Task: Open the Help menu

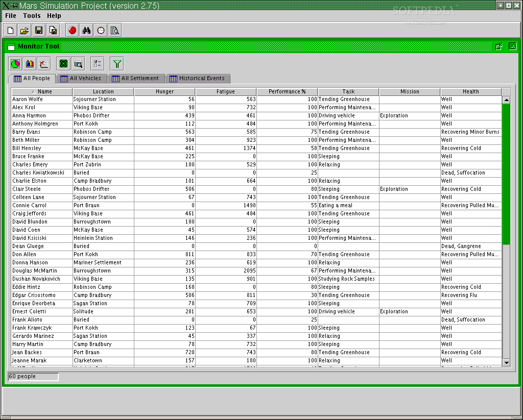Action: click(54, 16)
